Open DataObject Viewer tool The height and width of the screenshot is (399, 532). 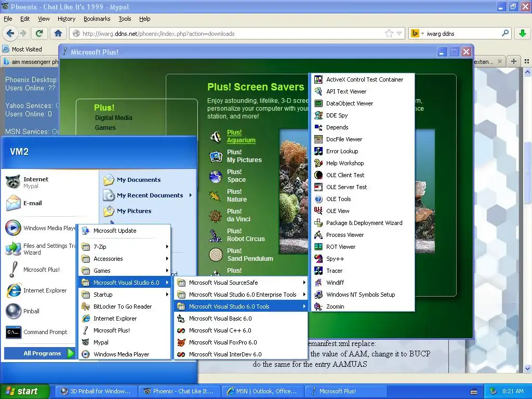(x=363, y=103)
